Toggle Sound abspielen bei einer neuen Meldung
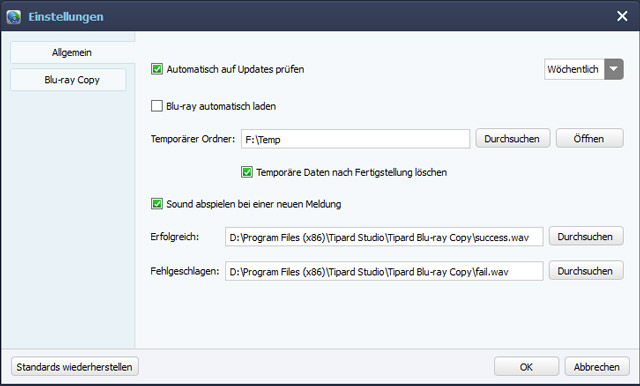Viewport: 640px width, 386px height. click(x=157, y=204)
